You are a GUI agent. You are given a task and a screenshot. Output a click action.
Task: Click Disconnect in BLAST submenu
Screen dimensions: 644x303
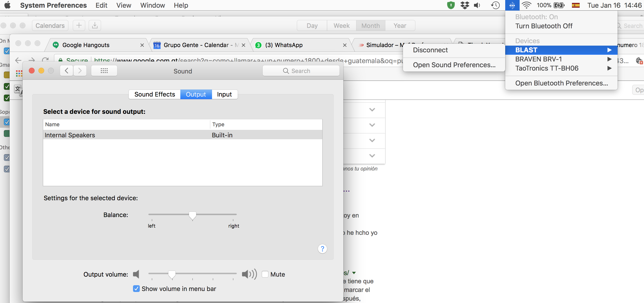click(x=430, y=50)
